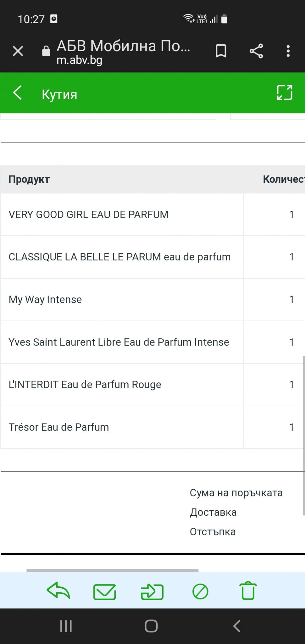
Task: Share the page via the share icon
Action: (256, 51)
